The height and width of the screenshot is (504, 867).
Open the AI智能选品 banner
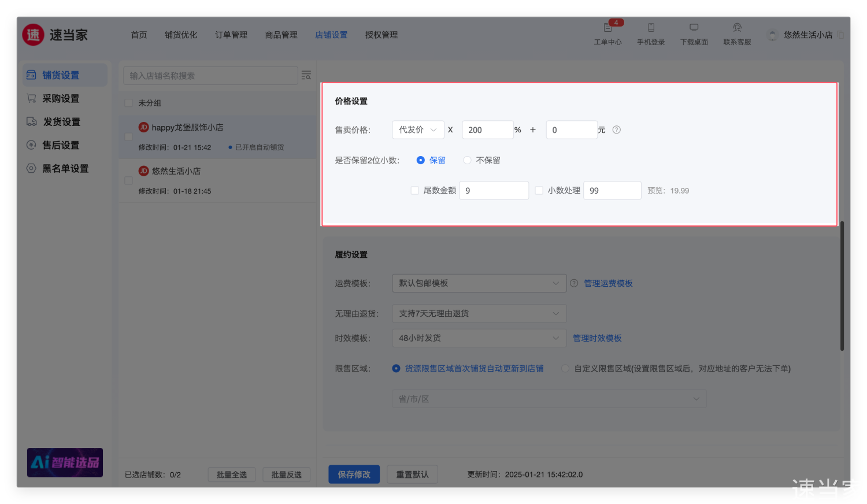65,462
